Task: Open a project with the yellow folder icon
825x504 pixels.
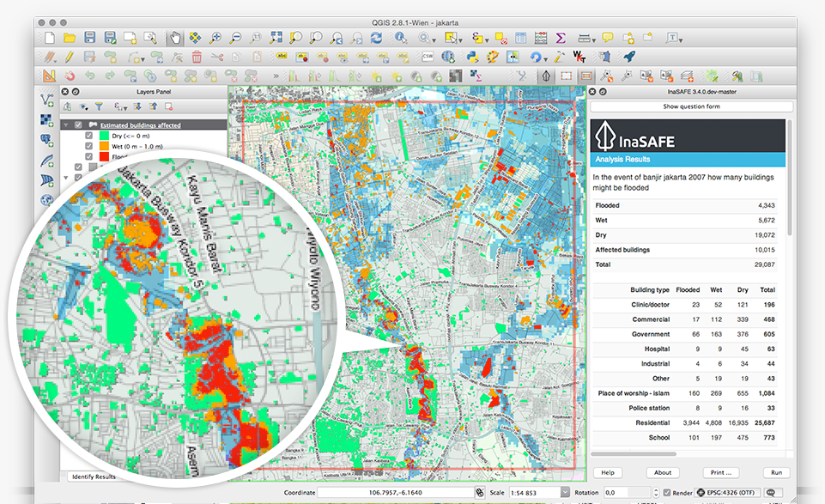Action: click(70, 38)
